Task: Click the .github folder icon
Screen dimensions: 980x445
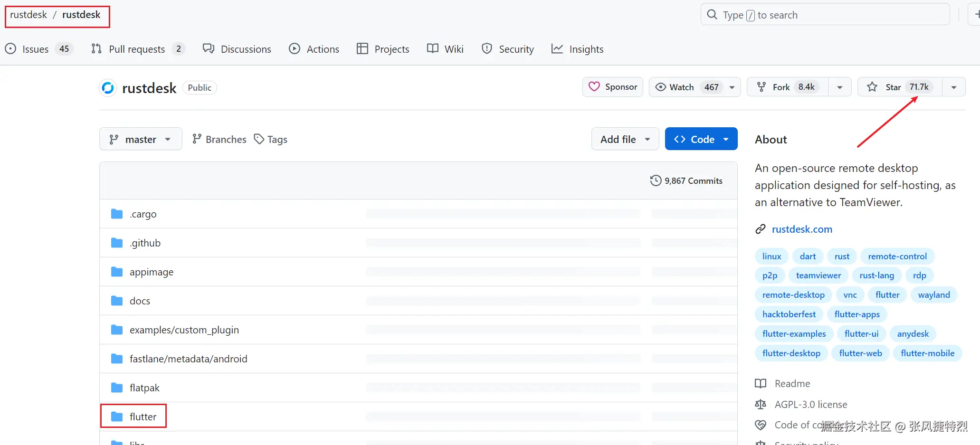Action: 117,243
